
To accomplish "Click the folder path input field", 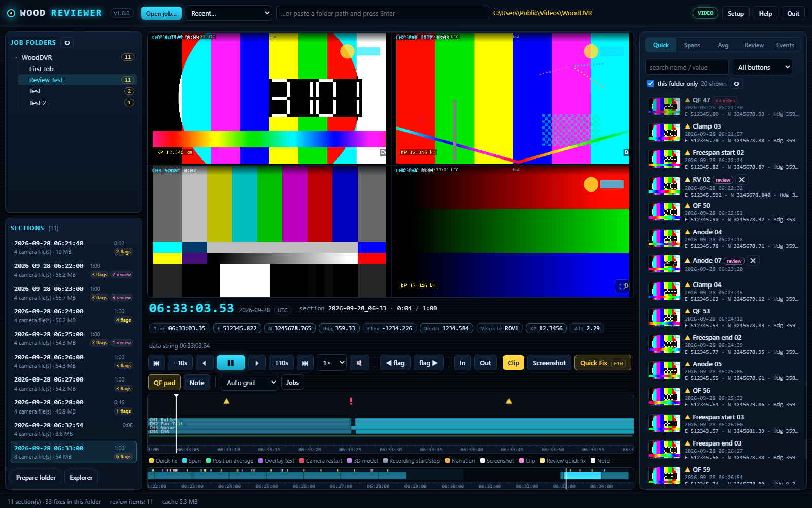I will [x=383, y=13].
